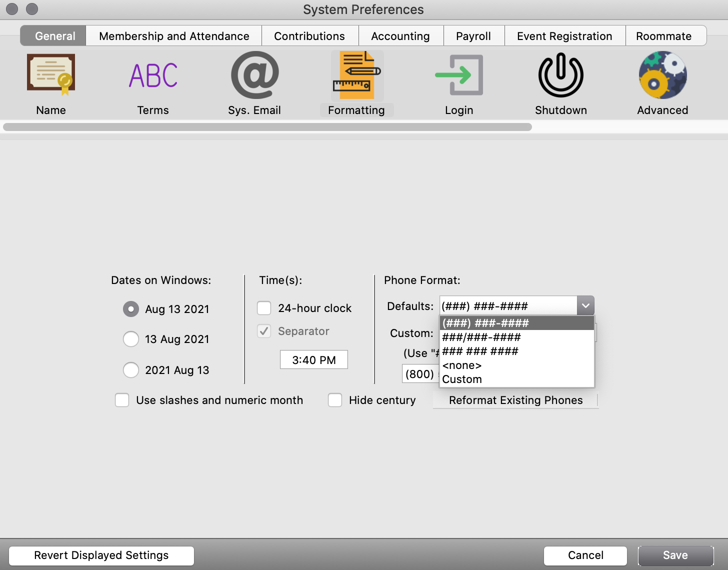Image resolution: width=728 pixels, height=570 pixels.
Task: Click the Save button
Action: [675, 555]
